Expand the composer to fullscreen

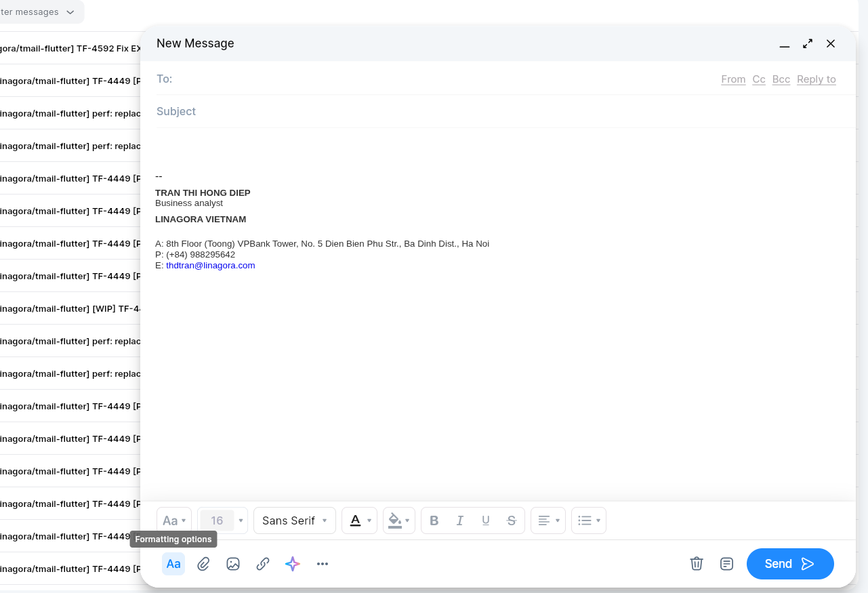[808, 44]
